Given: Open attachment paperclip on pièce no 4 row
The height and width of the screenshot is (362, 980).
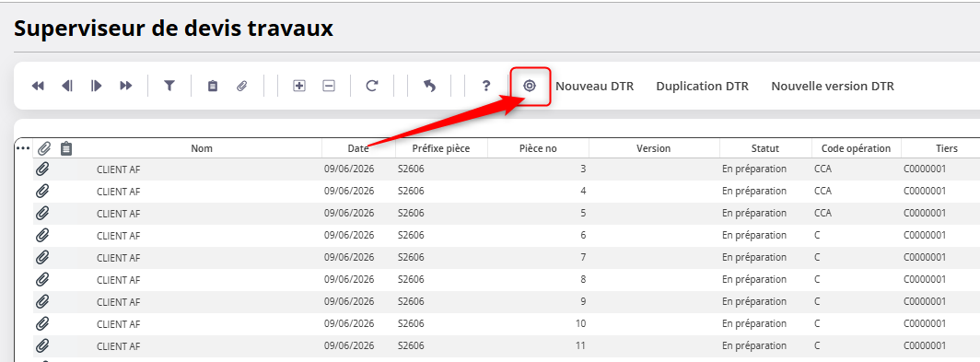Looking at the screenshot, I should [42, 191].
